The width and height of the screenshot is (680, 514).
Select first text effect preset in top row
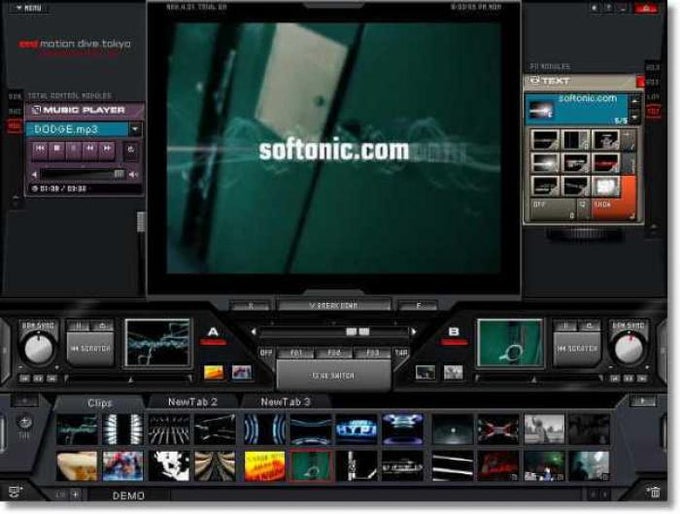(x=545, y=141)
